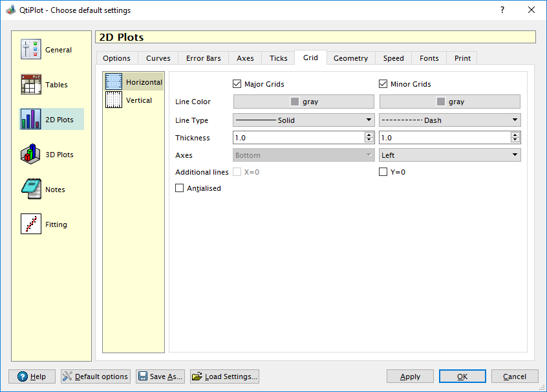Click the Load Settings button

[x=225, y=376]
